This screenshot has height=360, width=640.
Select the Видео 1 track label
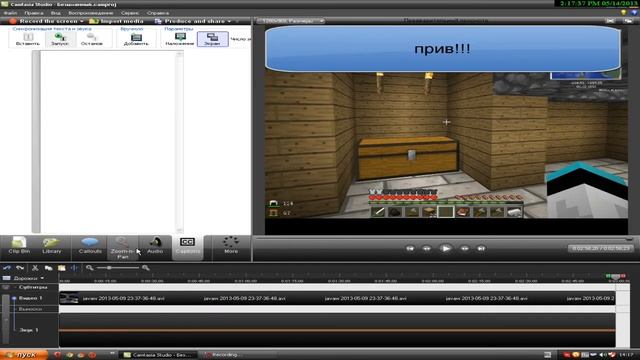[x=31, y=298]
